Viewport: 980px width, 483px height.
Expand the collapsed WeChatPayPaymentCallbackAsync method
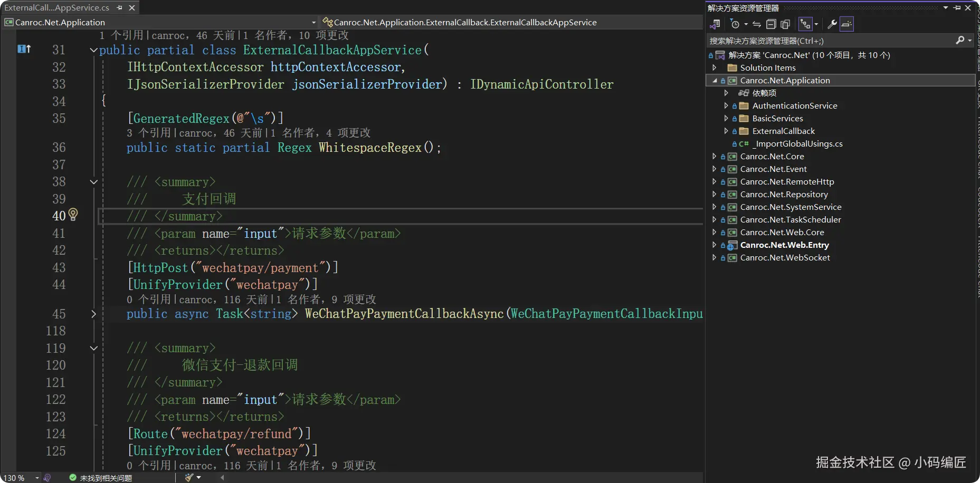[93, 314]
